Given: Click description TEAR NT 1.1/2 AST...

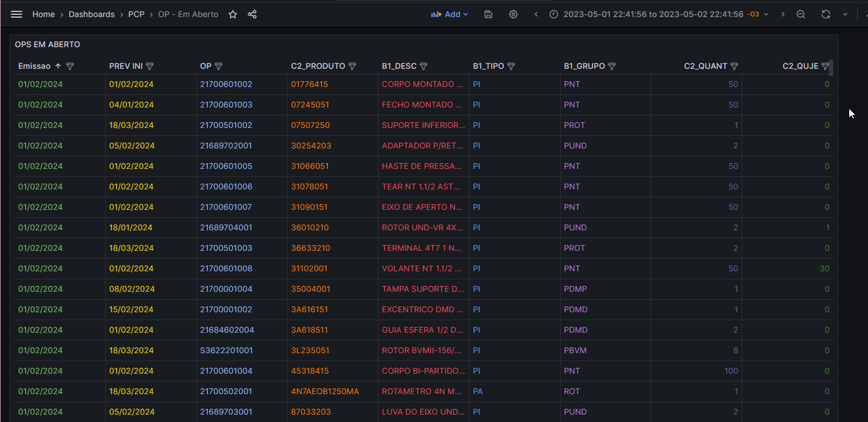Looking at the screenshot, I should 422,187.
